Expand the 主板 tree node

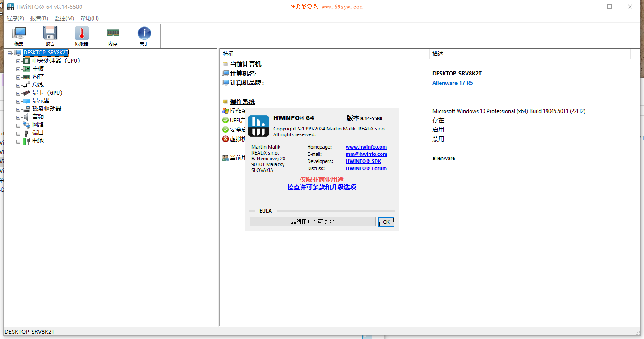click(18, 69)
